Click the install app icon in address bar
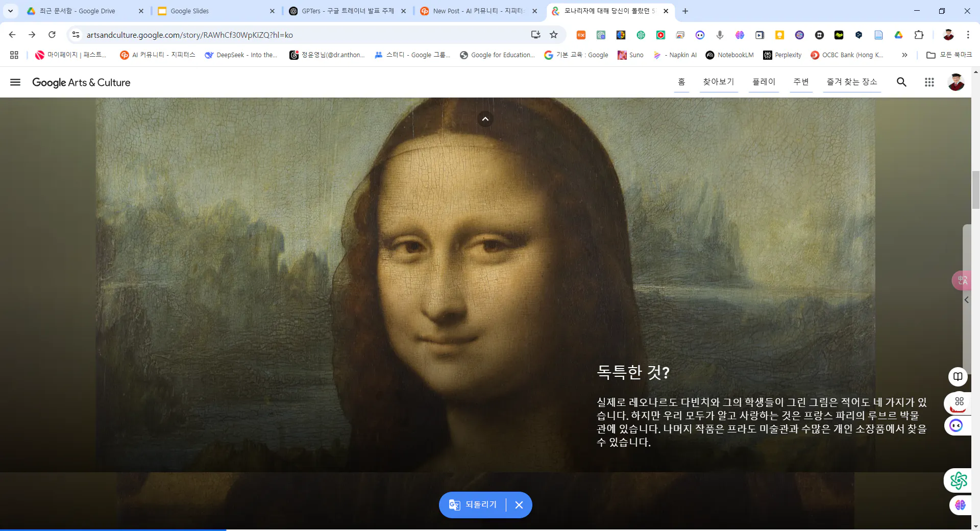The height and width of the screenshot is (531, 980). 535,35
